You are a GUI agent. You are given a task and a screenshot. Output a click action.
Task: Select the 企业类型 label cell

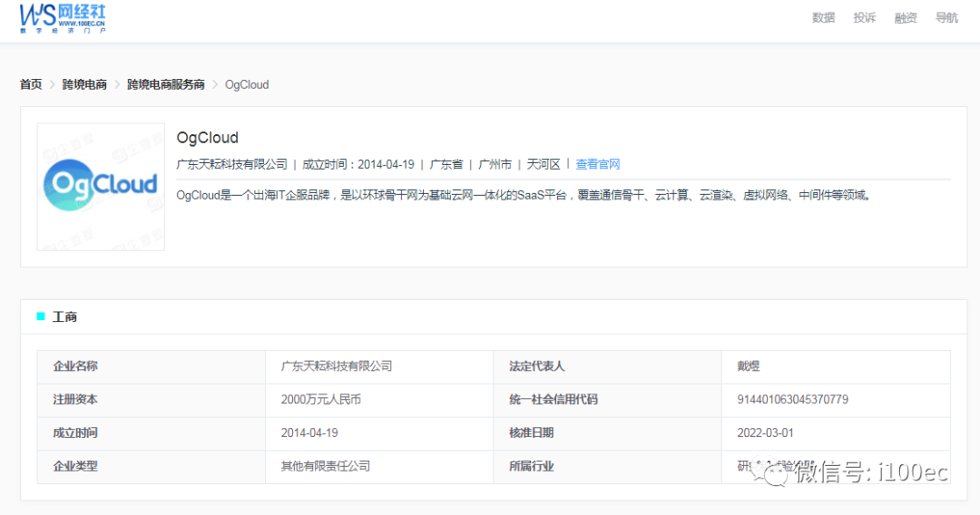point(152,466)
